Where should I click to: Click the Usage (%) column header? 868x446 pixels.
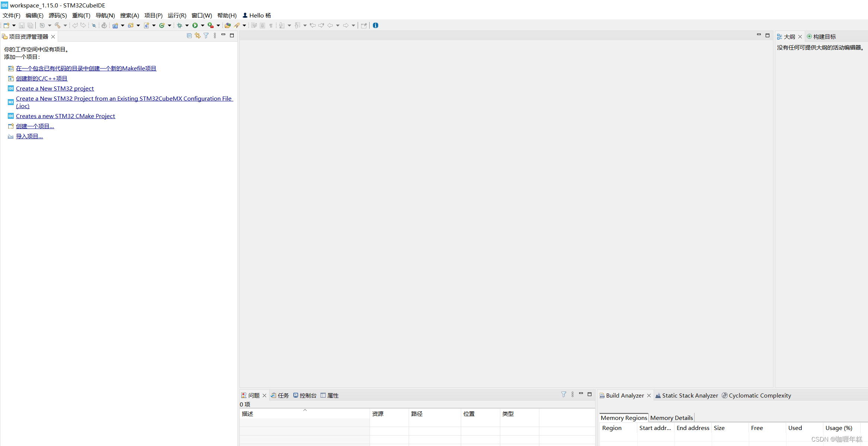(842, 428)
